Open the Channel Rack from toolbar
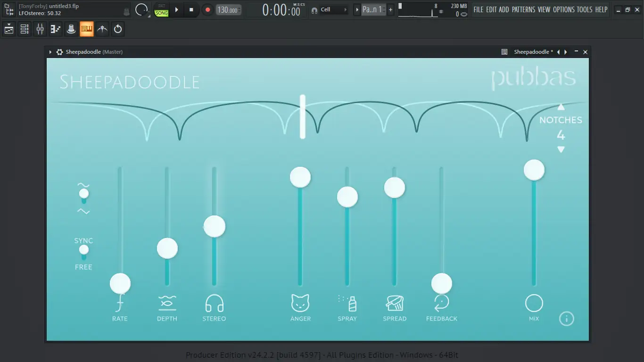The image size is (644, 362). tap(25, 29)
